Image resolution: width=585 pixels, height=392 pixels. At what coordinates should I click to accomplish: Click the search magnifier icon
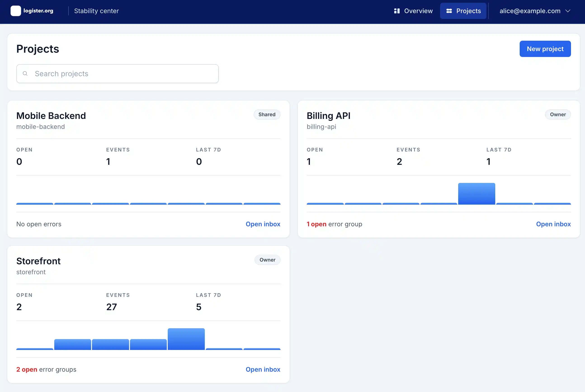[x=25, y=73]
